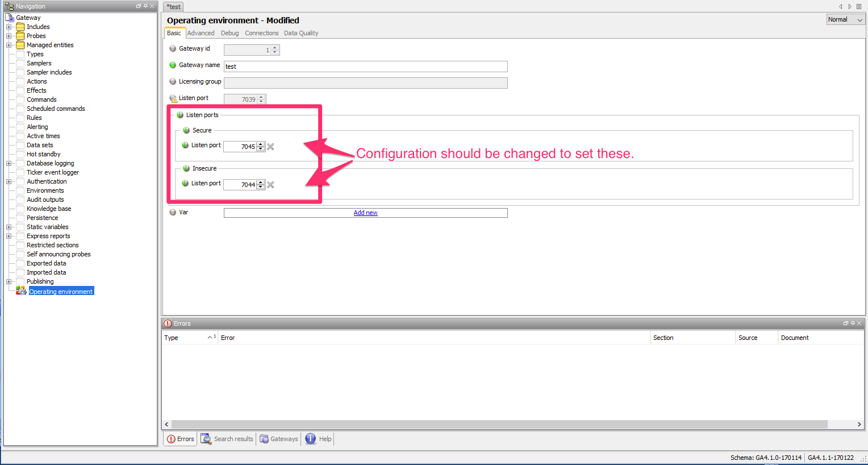Open the Normal view mode dropdown
868x465 pixels.
(845, 19)
